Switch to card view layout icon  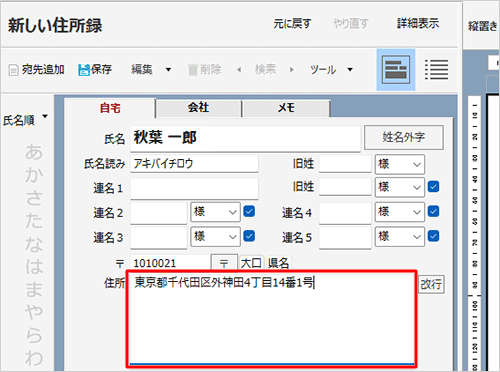click(396, 70)
